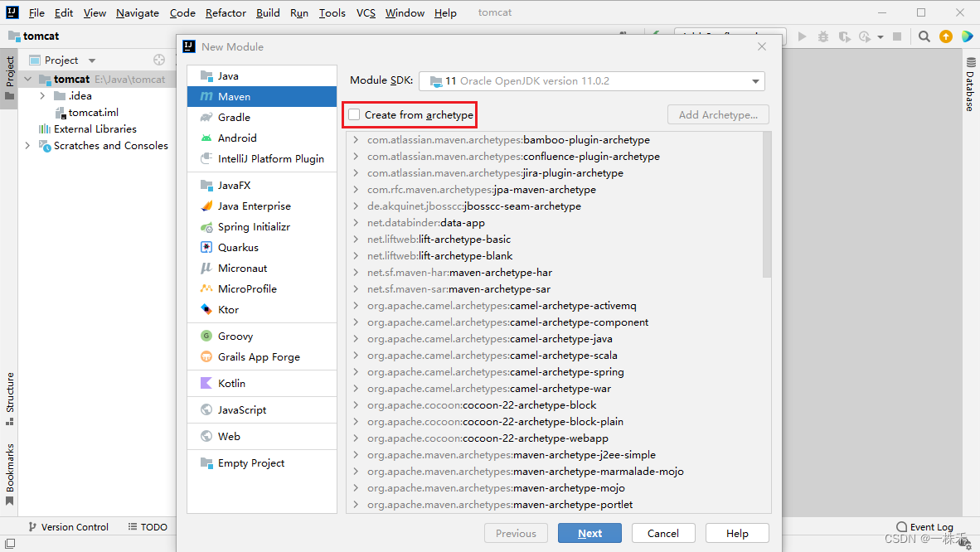Image resolution: width=980 pixels, height=552 pixels.
Task: Open the Module SDK dropdown
Action: tap(591, 80)
